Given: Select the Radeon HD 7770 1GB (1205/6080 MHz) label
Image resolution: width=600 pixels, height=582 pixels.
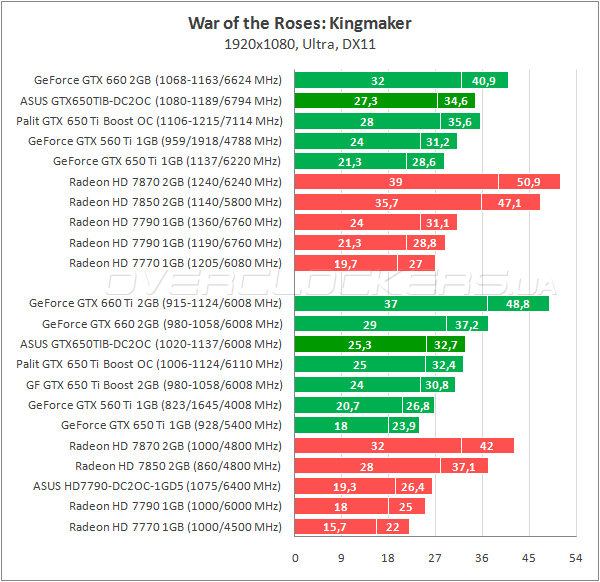Looking at the screenshot, I should click(176, 263).
